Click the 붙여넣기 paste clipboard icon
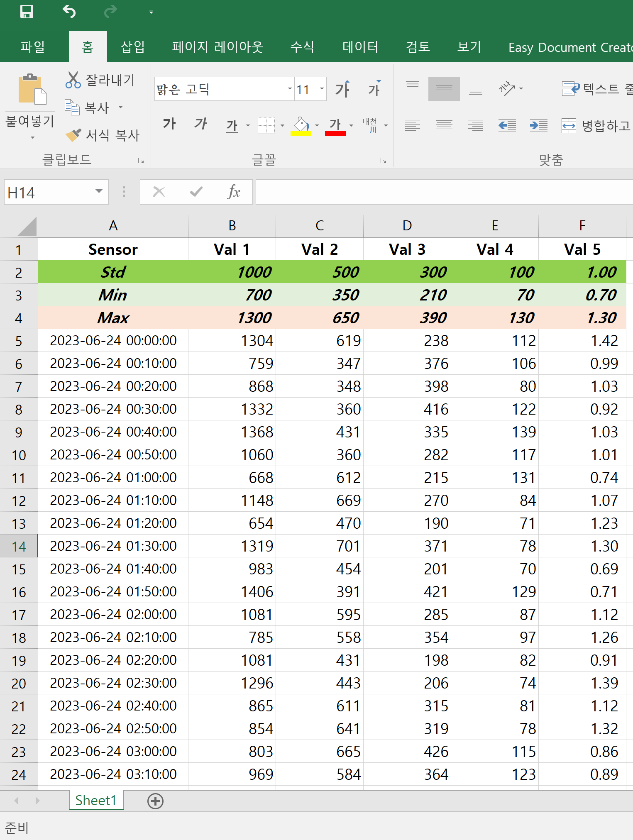The height and width of the screenshot is (840, 633). point(32,89)
